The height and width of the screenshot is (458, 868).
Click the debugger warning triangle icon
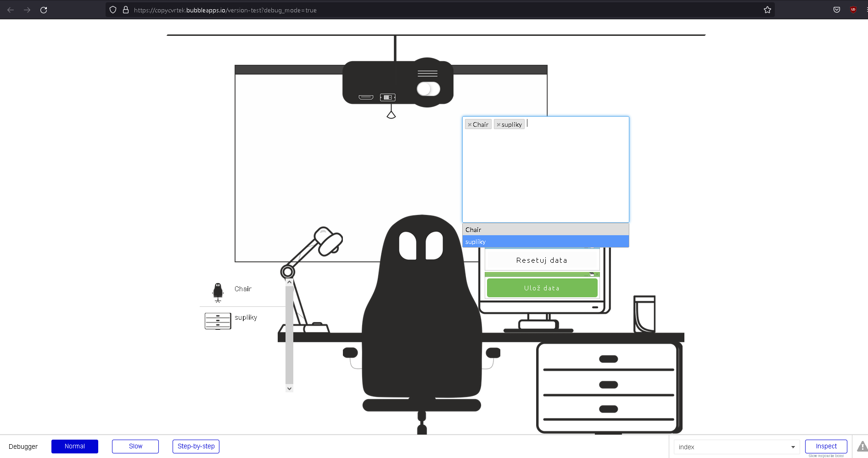pos(862,447)
